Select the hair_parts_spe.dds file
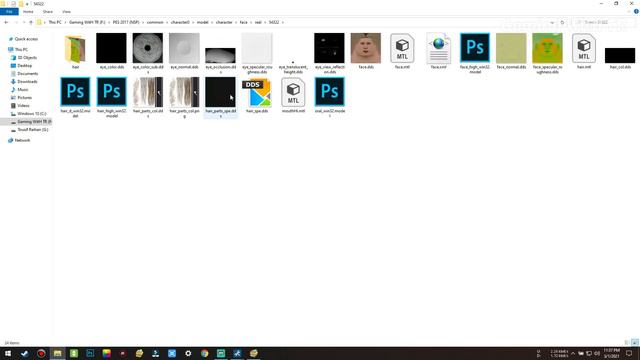 click(x=220, y=97)
